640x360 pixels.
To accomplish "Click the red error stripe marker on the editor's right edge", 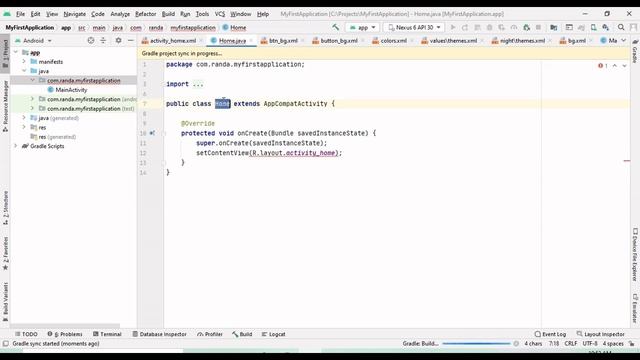I will 627,161.
